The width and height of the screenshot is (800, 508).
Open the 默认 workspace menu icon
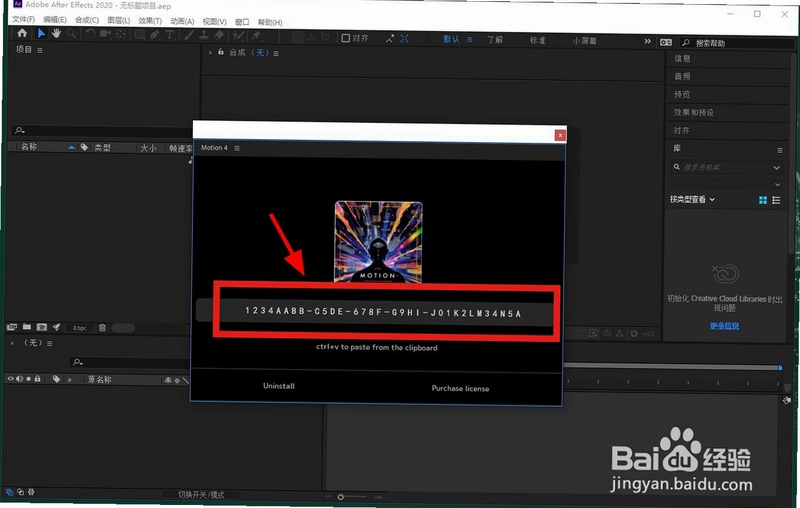(469, 39)
